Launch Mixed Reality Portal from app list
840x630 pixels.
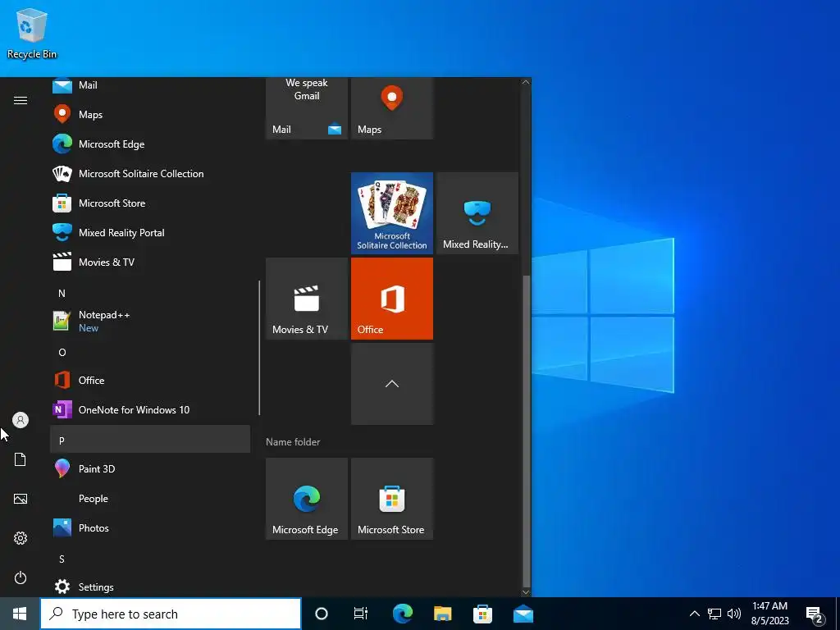click(x=150, y=232)
